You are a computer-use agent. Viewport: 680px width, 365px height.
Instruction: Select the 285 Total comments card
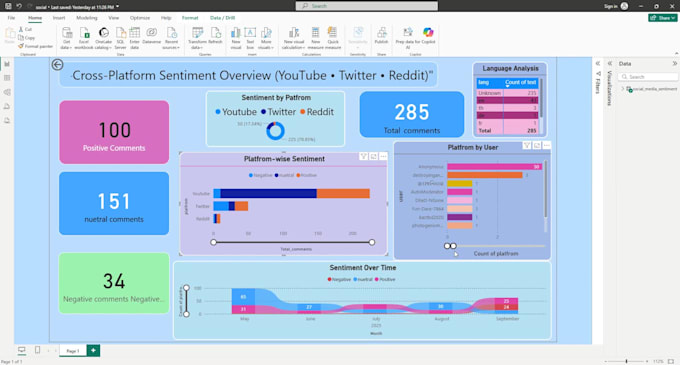point(412,114)
